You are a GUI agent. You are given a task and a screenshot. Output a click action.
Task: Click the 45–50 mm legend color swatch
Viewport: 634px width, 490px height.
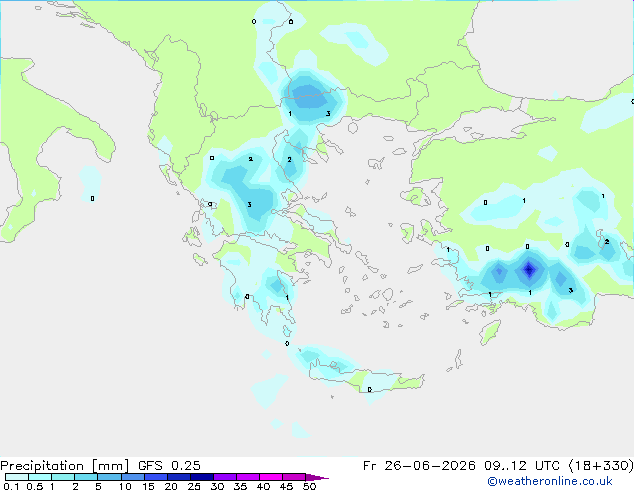[294, 477]
